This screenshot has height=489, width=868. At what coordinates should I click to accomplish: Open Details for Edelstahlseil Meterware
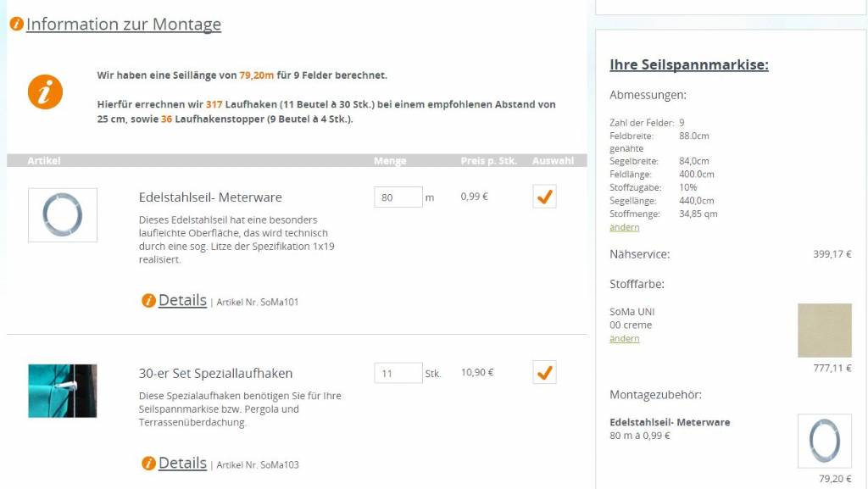click(182, 300)
